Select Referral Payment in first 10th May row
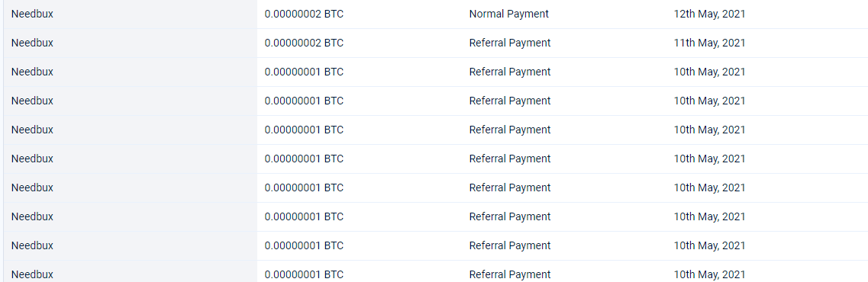Viewport: 868px width, 282px height. pos(510,72)
